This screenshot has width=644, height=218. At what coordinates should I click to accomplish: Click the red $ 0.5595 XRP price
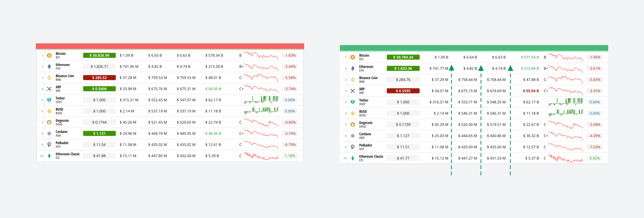click(403, 91)
